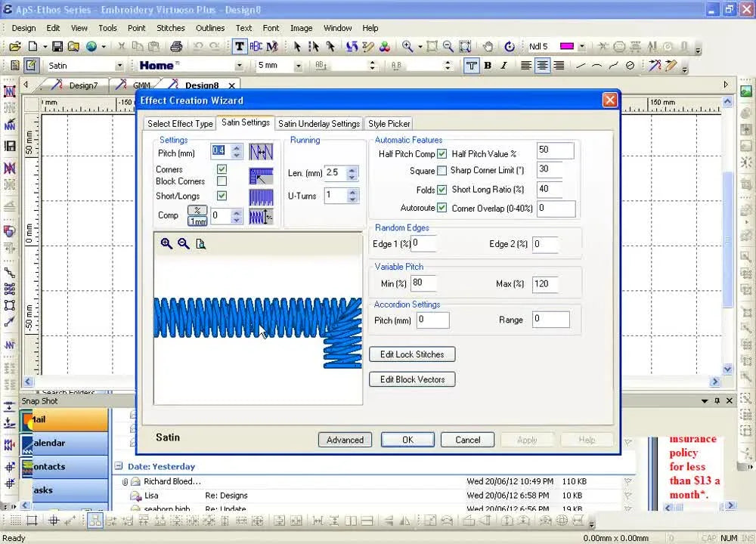Select the Zoom In icon in the preview panel

(x=166, y=243)
